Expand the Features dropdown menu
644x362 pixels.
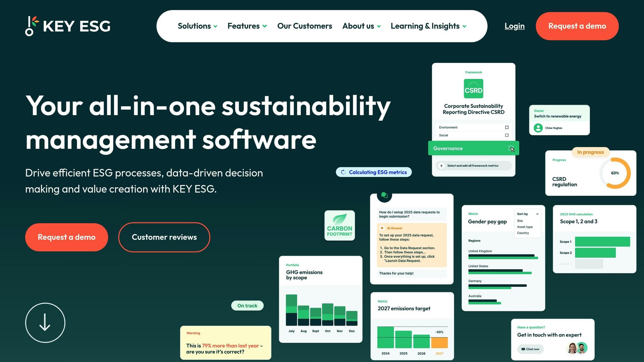coord(247,26)
